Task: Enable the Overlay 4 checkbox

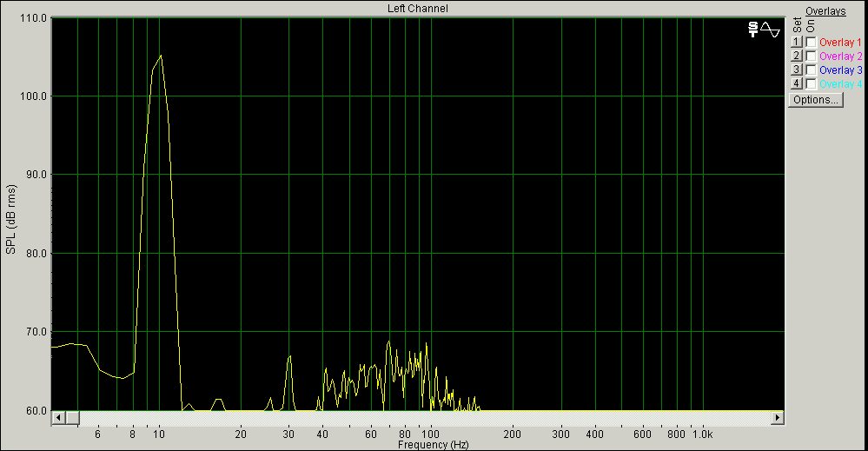Action: point(811,83)
